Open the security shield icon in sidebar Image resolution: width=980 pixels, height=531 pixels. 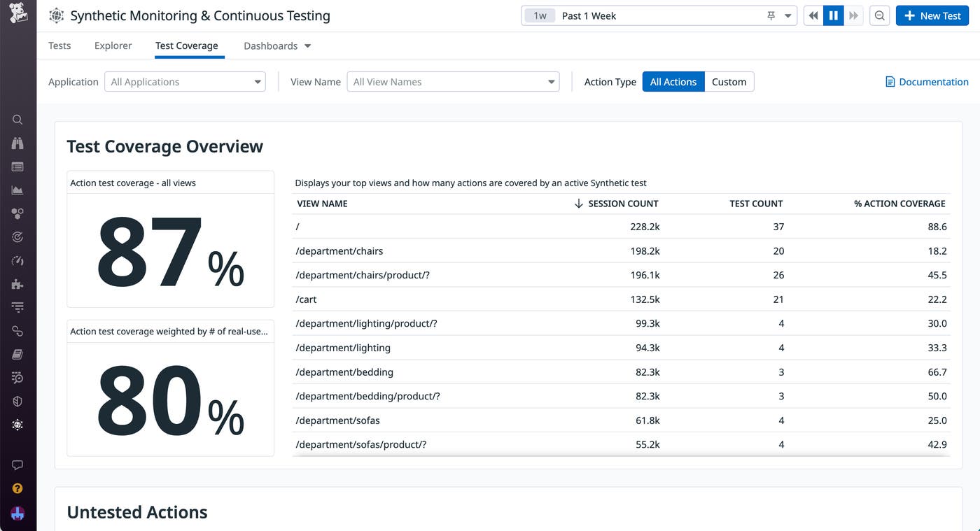tap(17, 401)
